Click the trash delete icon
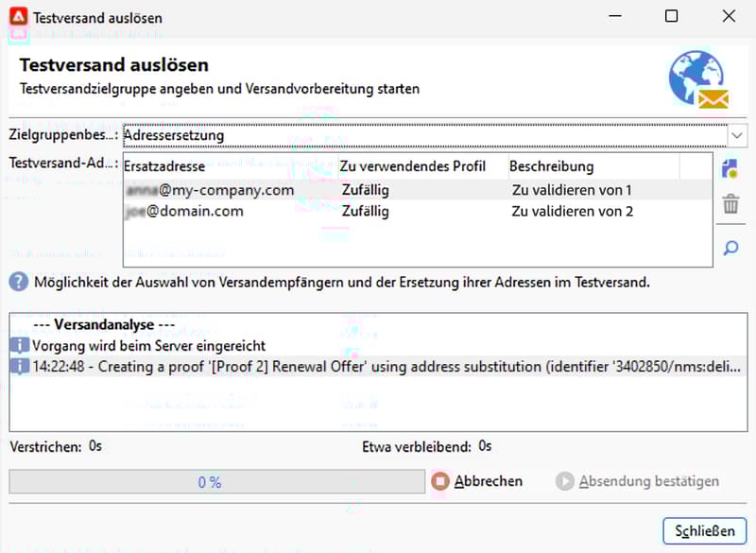 (x=730, y=204)
